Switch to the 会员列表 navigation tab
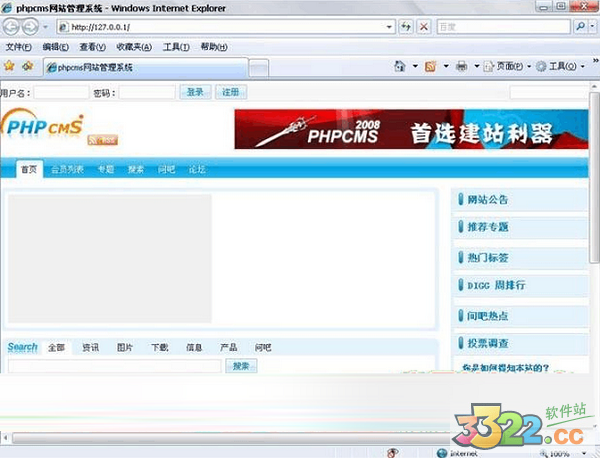The height and width of the screenshot is (458, 600). 68,170
